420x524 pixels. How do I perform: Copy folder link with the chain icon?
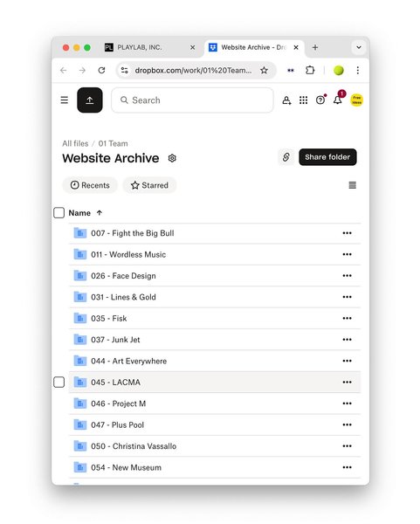click(286, 157)
